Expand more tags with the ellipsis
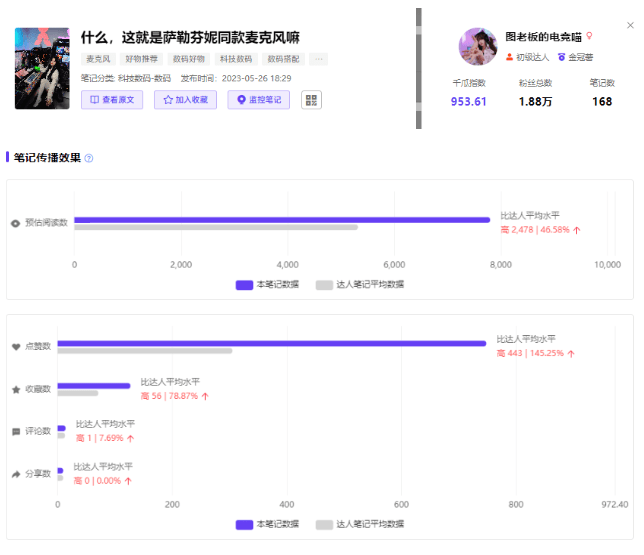The width and height of the screenshot is (644, 555). (319, 59)
